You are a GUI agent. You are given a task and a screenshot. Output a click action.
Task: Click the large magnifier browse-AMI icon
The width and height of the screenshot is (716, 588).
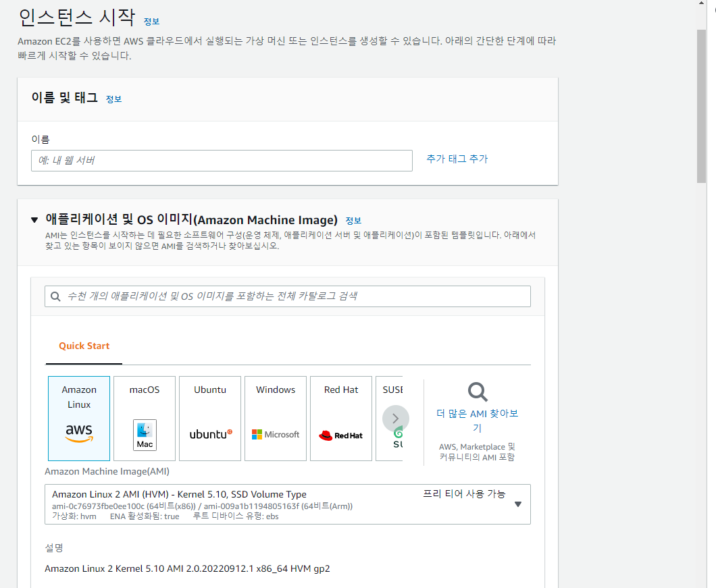(x=478, y=392)
